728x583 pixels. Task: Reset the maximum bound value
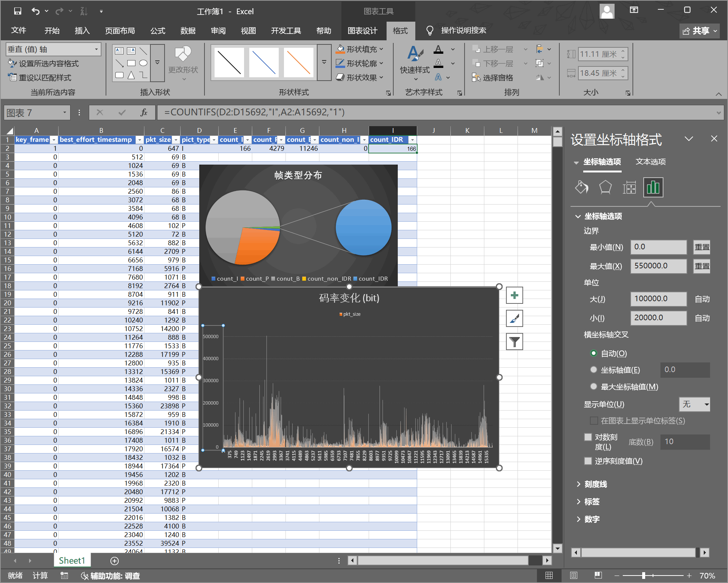click(702, 266)
